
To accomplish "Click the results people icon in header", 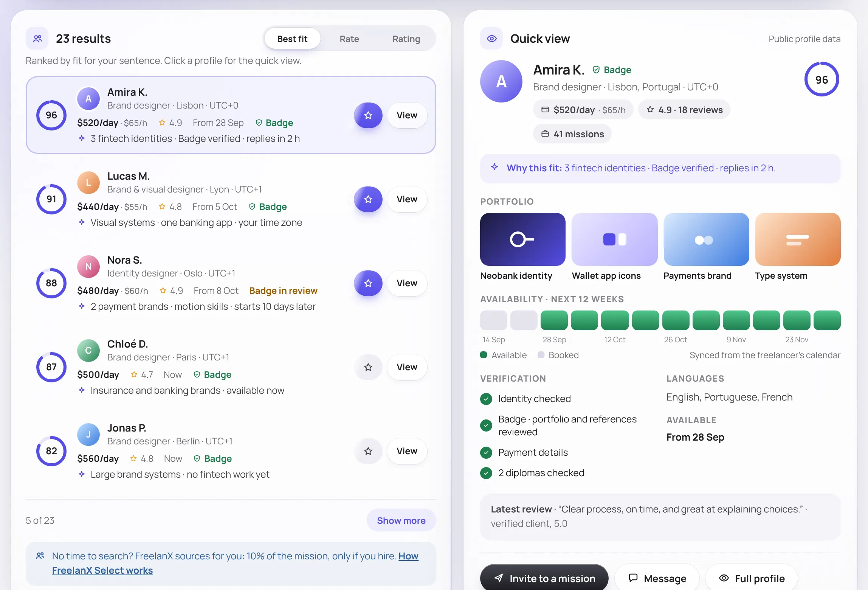I will pos(37,39).
